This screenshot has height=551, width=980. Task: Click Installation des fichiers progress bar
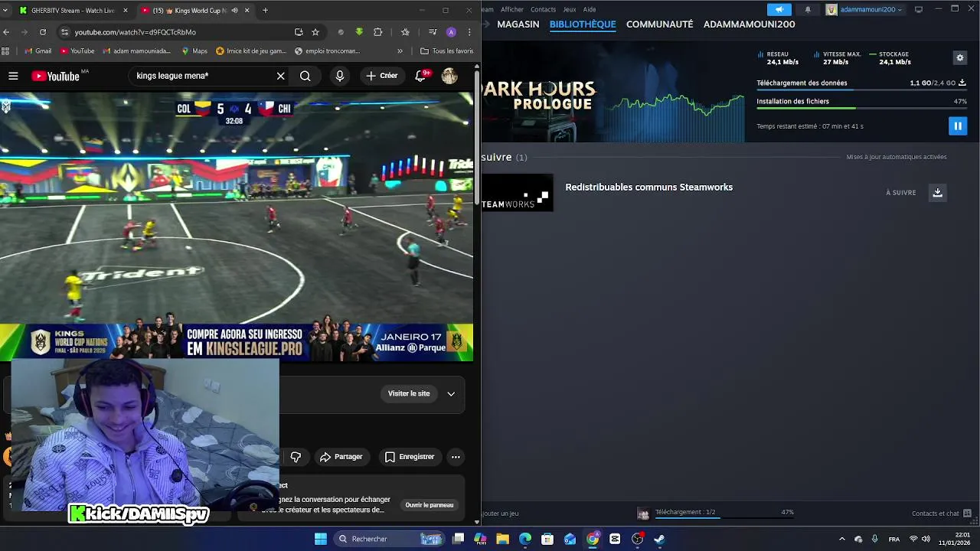pyautogui.click(x=861, y=109)
